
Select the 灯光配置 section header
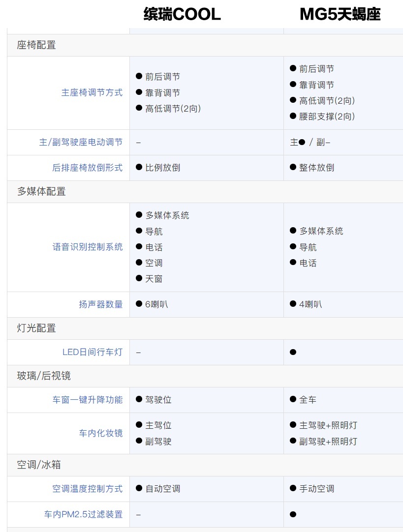(36, 328)
